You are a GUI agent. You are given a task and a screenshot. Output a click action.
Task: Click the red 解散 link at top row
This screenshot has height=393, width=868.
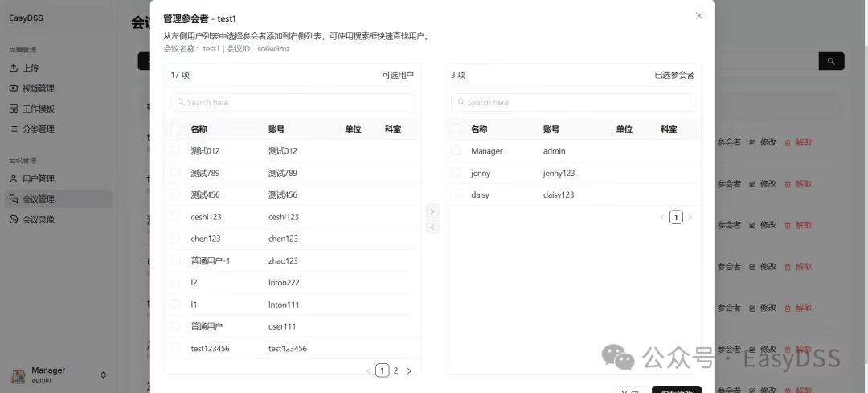tap(798, 142)
